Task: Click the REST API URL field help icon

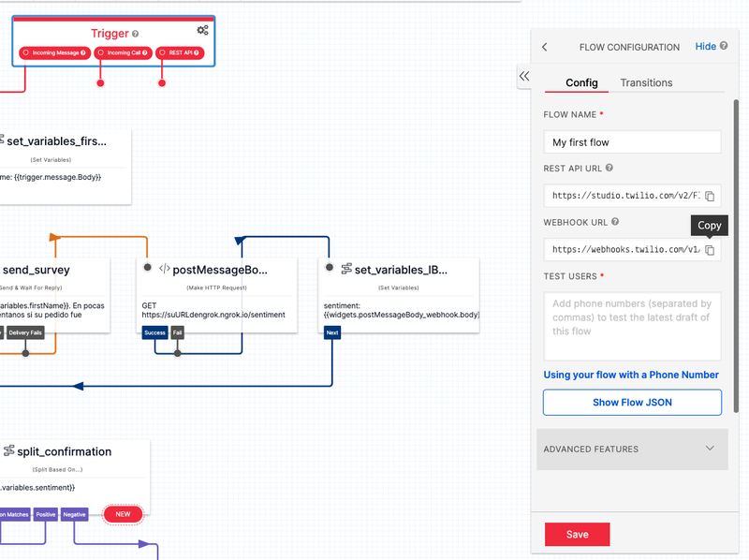Action: pyautogui.click(x=610, y=169)
